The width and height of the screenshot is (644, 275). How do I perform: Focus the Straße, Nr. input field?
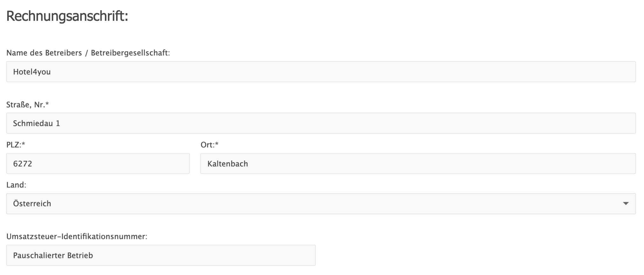coord(321,123)
